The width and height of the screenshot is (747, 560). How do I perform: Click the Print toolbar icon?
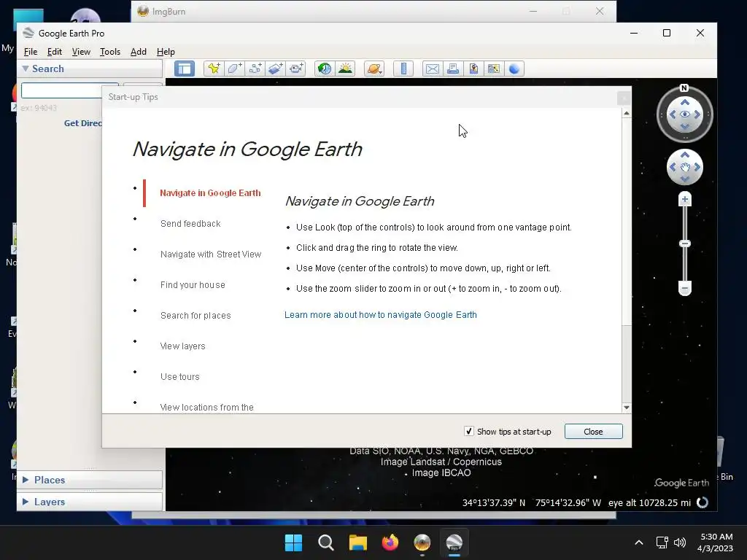click(452, 69)
